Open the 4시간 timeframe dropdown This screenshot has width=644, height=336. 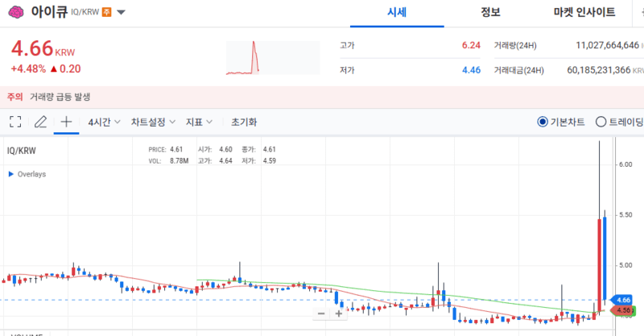(104, 122)
